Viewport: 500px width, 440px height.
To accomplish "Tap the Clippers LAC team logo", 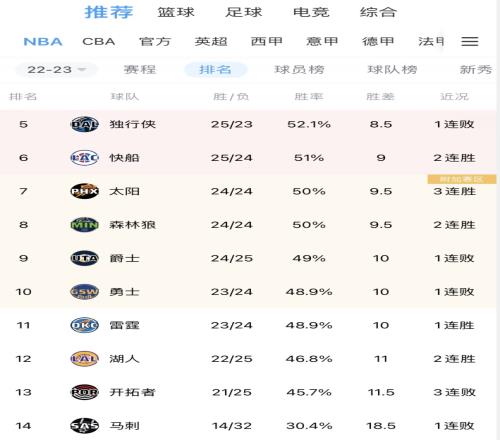I will [x=85, y=158].
